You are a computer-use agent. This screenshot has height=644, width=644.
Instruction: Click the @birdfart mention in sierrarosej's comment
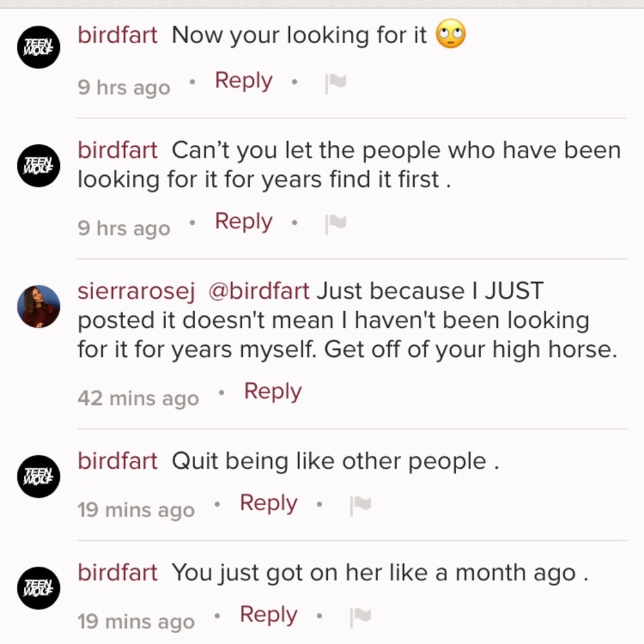259,291
